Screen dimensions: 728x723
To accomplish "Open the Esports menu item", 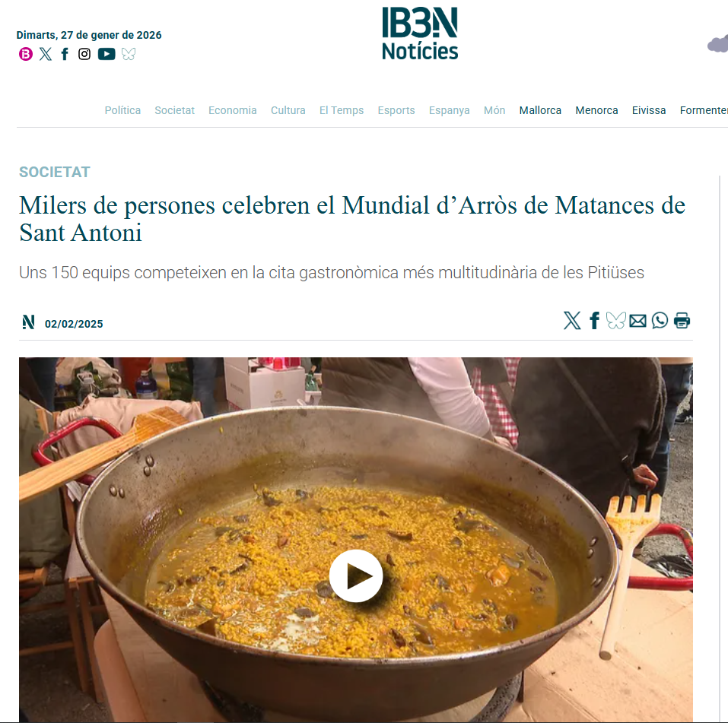I will (396, 110).
